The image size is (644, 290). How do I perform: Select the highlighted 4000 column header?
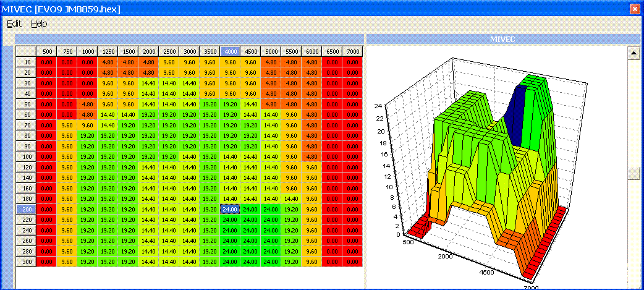click(230, 52)
